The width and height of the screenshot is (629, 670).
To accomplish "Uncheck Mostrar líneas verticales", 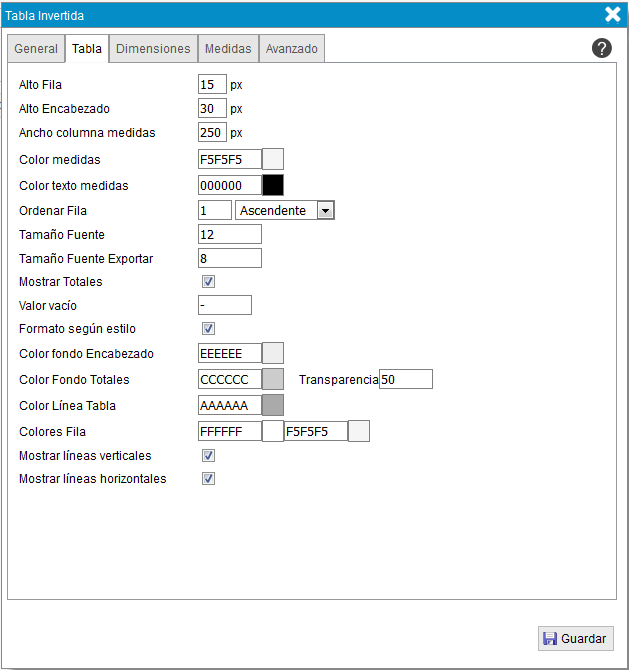I will [x=209, y=455].
